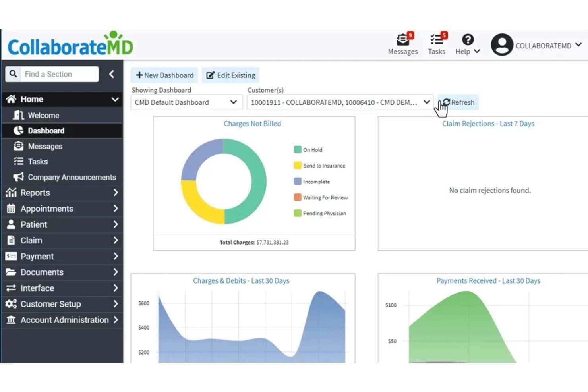Click the Account Administration bank icon
Viewport: 588px width, 392px height.
pyautogui.click(x=11, y=320)
